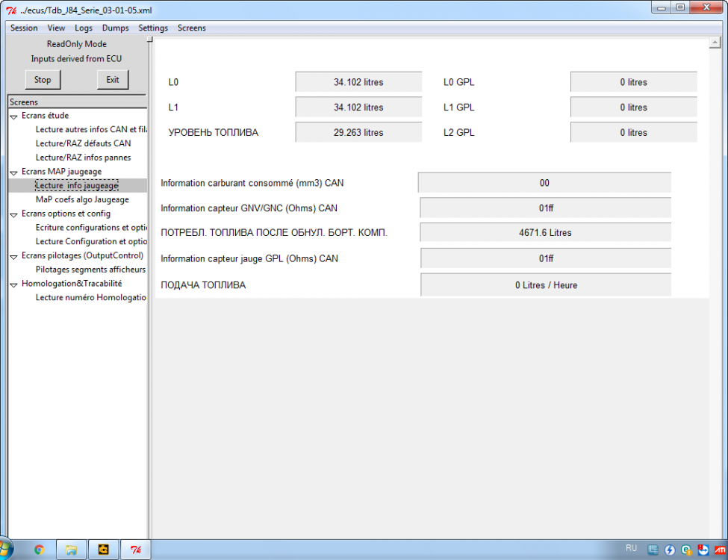Select Lecture info jaugeage screen
Image resolution: width=728 pixels, height=560 pixels.
pyautogui.click(x=77, y=186)
